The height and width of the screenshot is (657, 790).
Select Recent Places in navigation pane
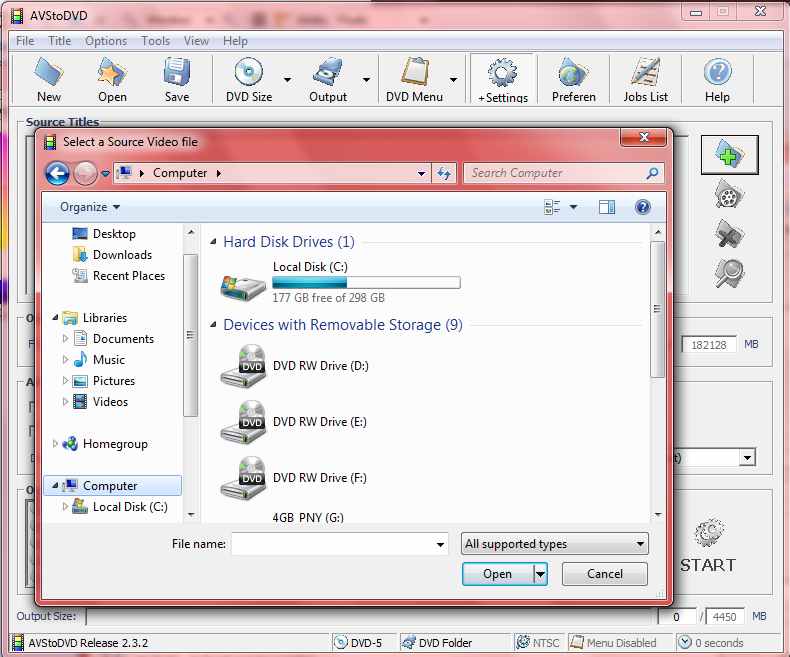[128, 276]
